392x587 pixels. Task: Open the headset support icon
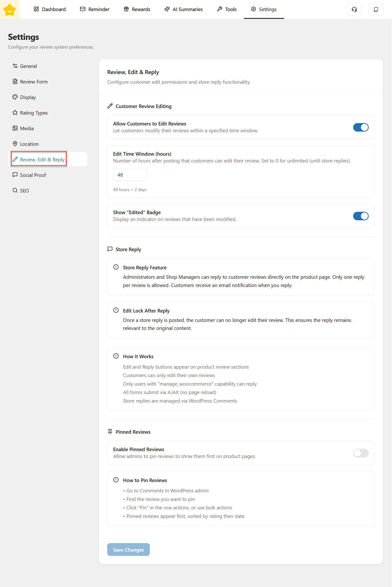point(354,9)
